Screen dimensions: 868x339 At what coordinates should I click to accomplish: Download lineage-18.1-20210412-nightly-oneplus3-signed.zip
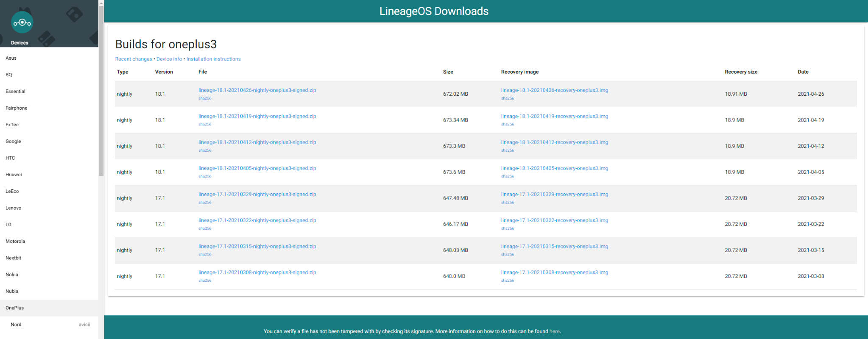(x=257, y=142)
